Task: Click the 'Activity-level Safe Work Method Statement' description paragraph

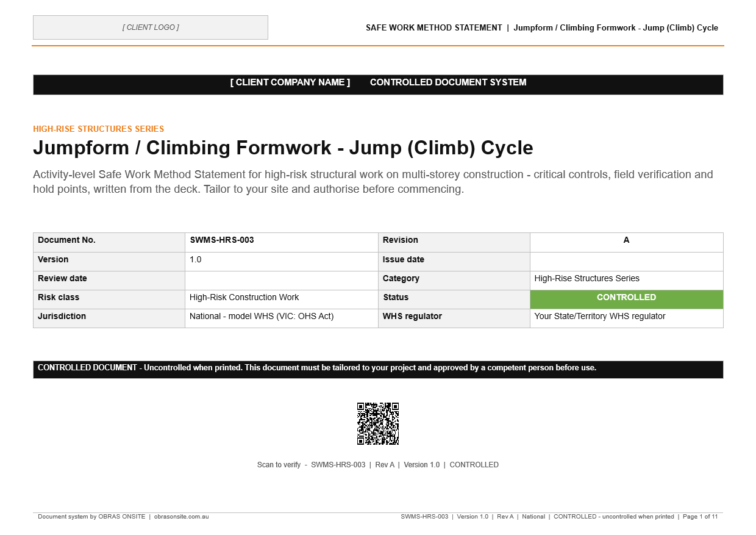Action: tap(373, 182)
